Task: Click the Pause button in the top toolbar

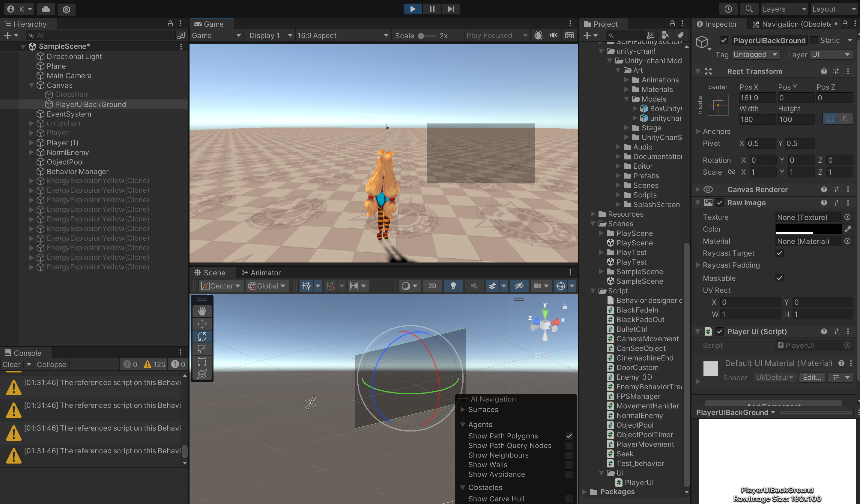Action: coord(432,9)
